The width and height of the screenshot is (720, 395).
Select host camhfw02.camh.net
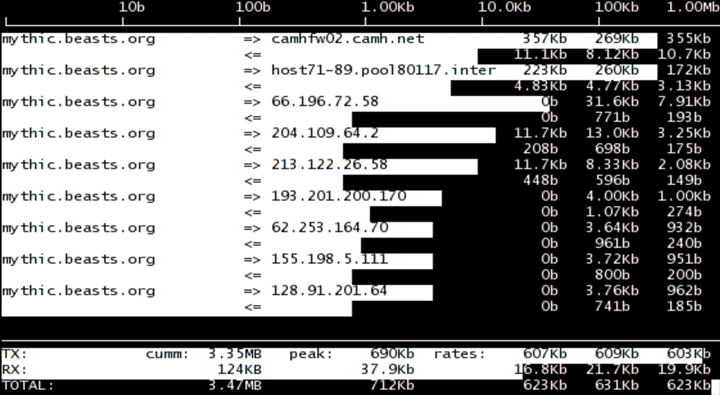[x=348, y=39]
